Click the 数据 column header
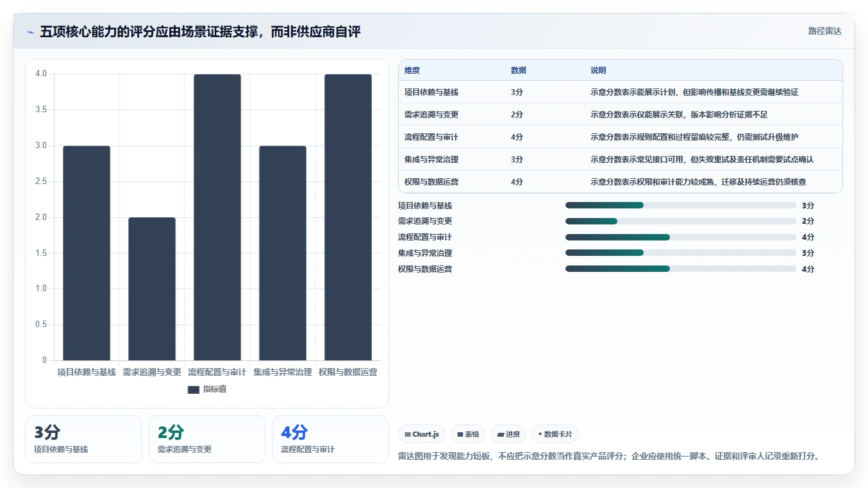Screen dimensions: 868x488 click(519, 71)
